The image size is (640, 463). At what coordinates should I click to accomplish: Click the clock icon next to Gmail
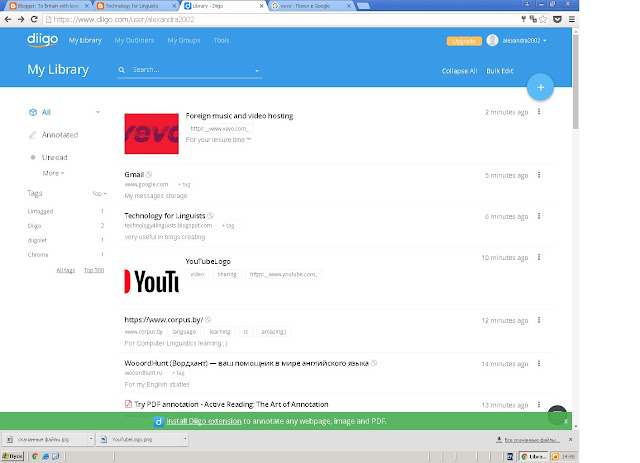(149, 174)
